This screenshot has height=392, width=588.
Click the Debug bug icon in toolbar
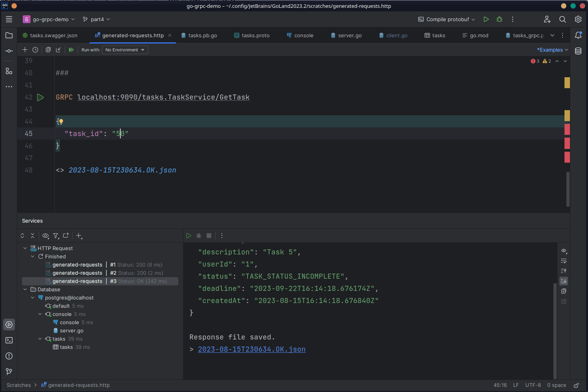click(x=499, y=19)
